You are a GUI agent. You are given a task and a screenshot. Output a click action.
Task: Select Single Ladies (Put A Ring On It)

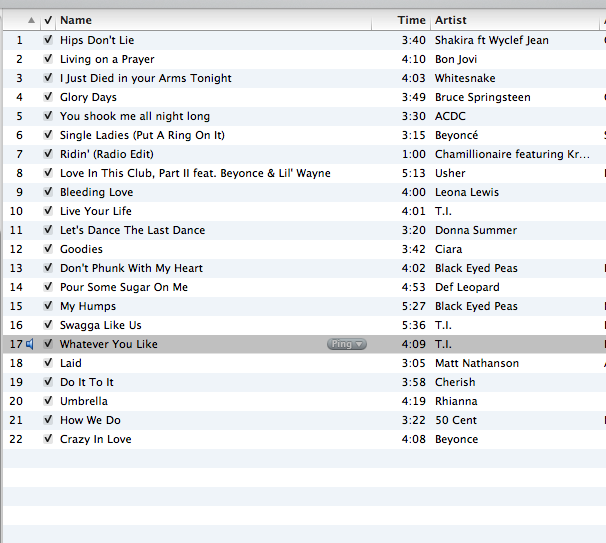pos(142,135)
